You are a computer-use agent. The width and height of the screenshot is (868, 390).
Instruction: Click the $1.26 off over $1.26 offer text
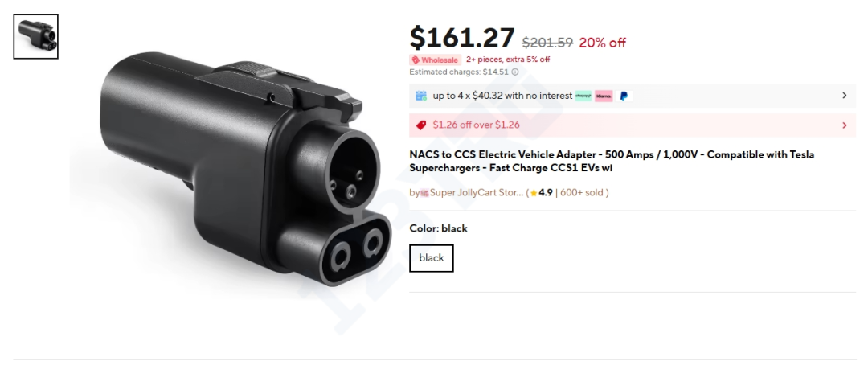[476, 125]
